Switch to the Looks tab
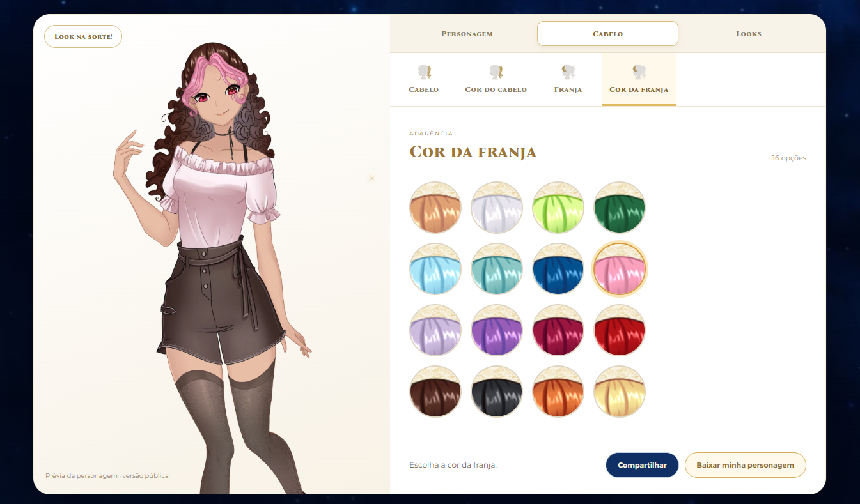Image resolution: width=860 pixels, height=504 pixels. point(748,34)
